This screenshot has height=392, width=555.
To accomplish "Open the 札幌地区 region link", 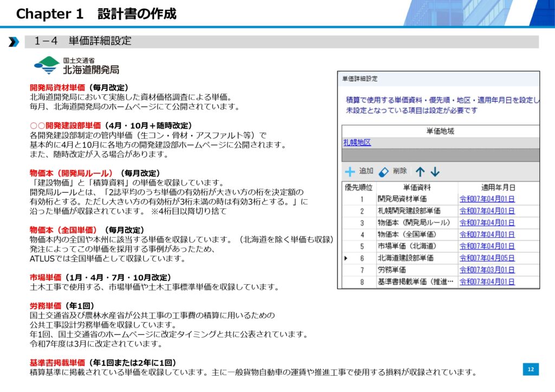I will tap(357, 142).
